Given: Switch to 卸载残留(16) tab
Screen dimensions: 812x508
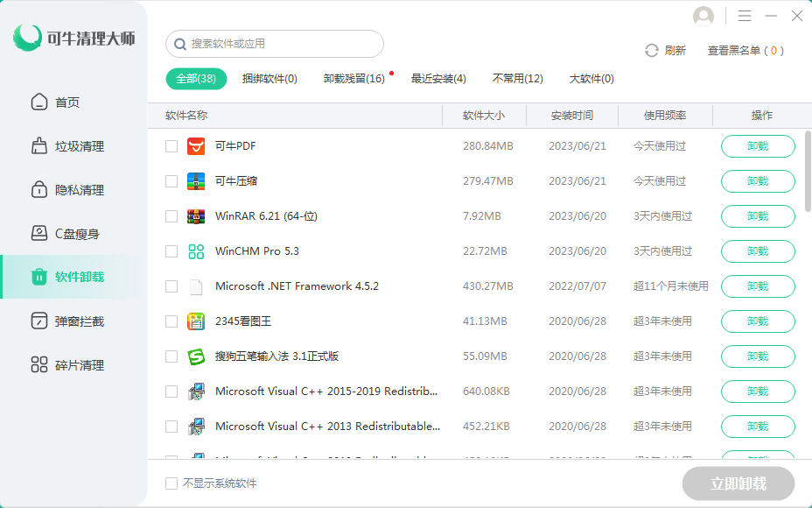Looking at the screenshot, I should coord(353,79).
